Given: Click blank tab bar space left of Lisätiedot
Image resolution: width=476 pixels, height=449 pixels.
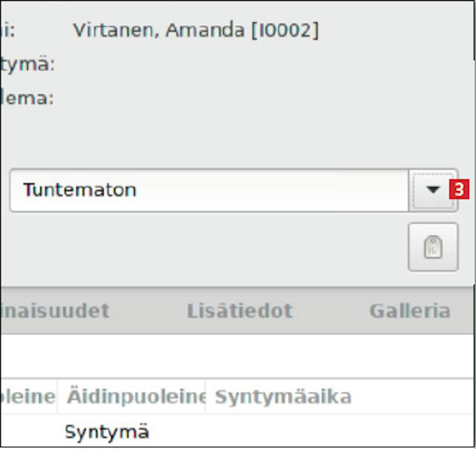Looking at the screenshot, I should click(148, 311).
